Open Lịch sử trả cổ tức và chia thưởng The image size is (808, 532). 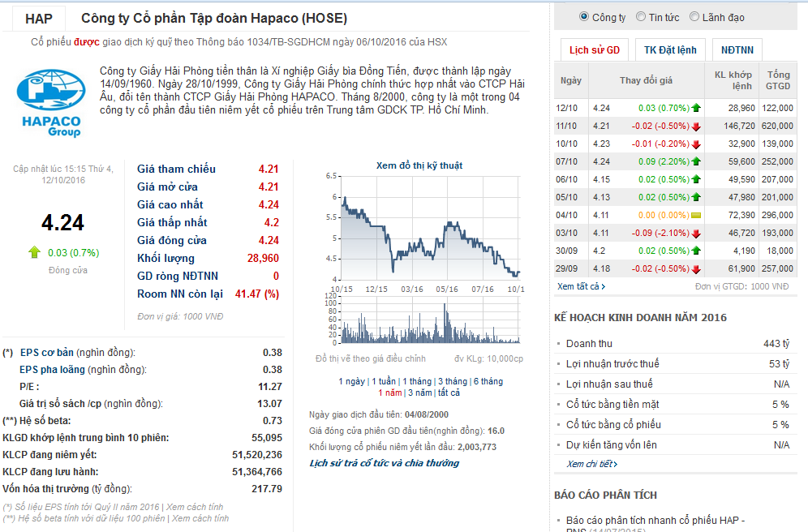coord(384,463)
